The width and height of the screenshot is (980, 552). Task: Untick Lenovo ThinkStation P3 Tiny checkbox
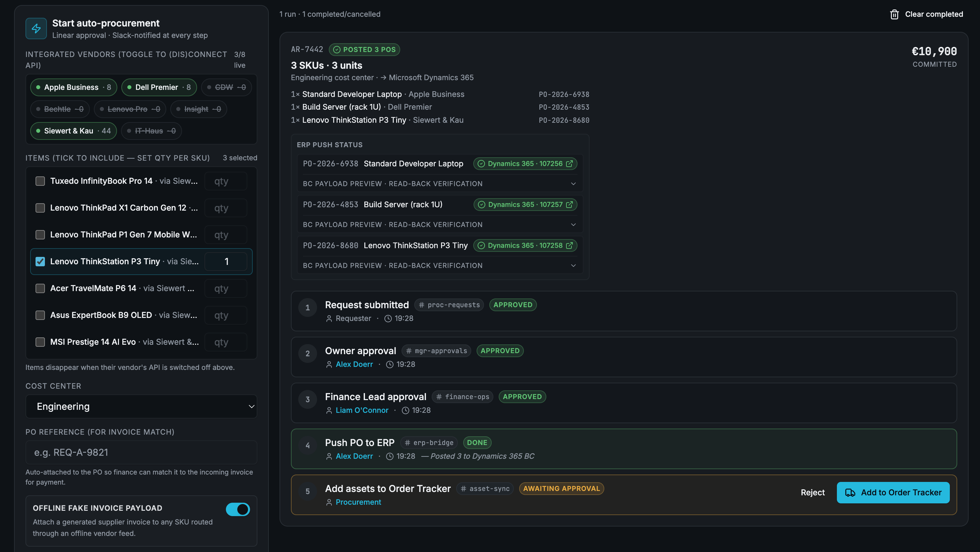[40, 262]
